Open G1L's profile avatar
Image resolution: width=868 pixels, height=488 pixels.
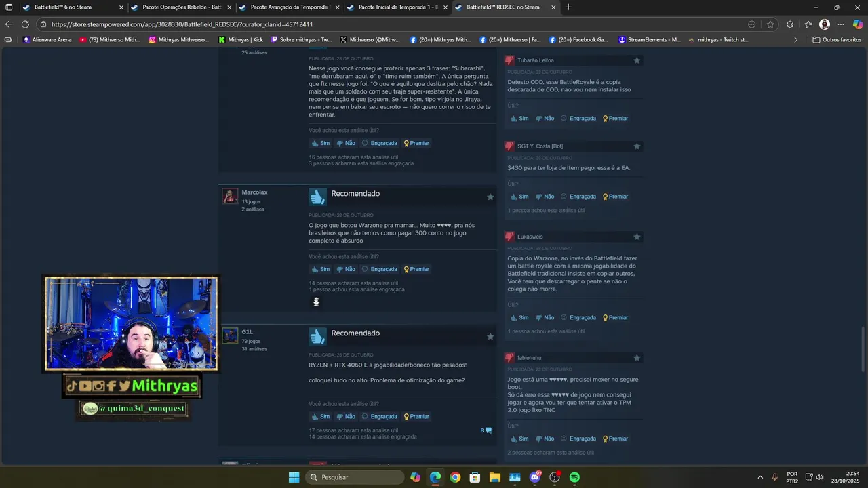tap(231, 335)
